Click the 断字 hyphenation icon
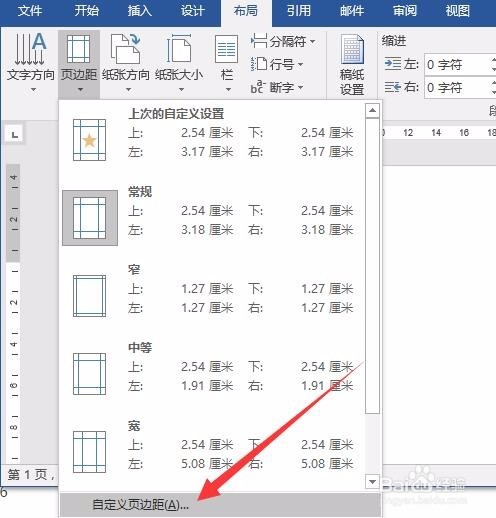 (258, 87)
